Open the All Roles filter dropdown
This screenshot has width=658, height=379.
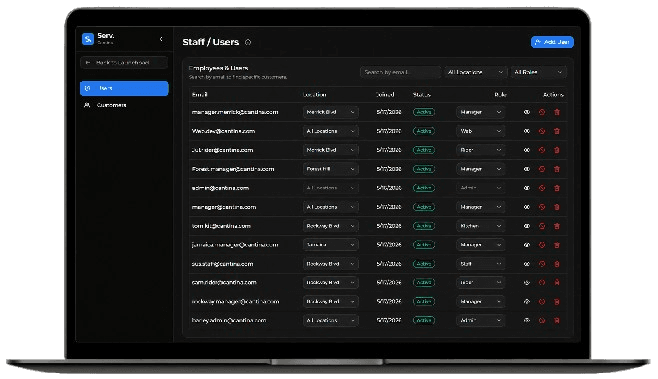538,72
